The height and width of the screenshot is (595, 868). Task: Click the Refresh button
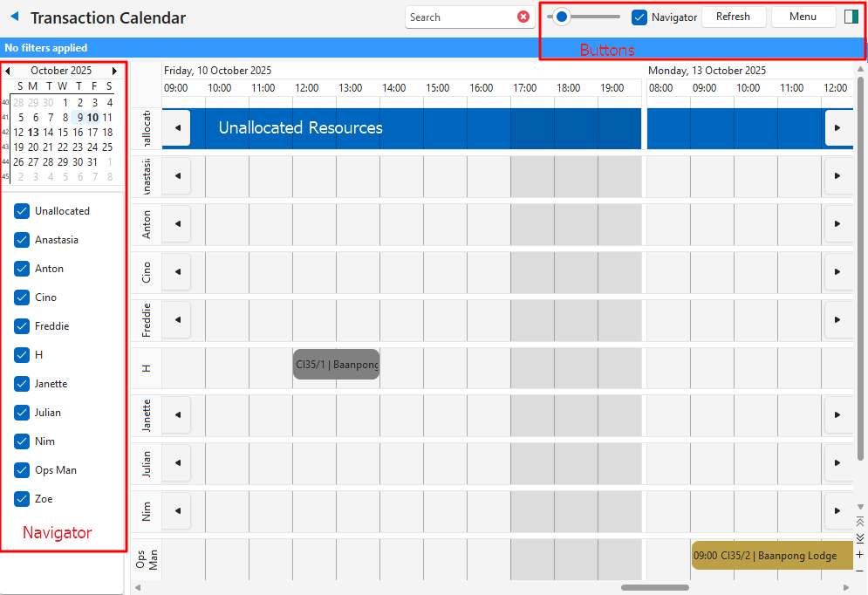(733, 17)
